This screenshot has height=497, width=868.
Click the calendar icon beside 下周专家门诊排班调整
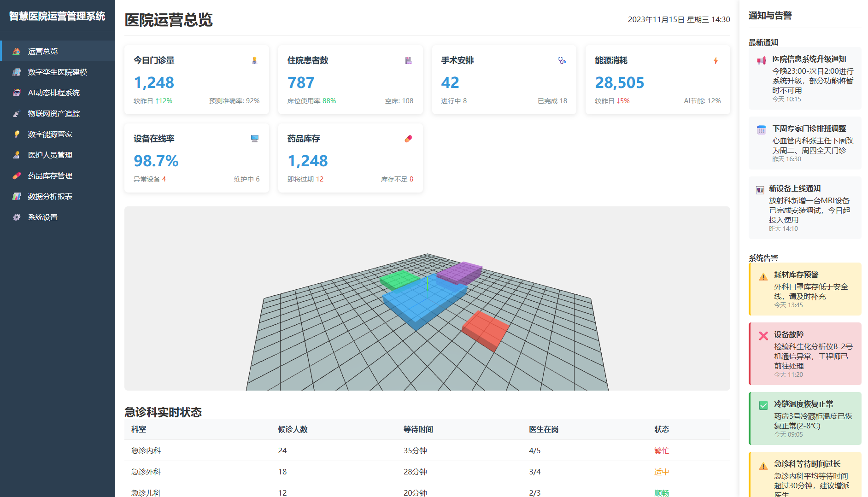pos(761,130)
